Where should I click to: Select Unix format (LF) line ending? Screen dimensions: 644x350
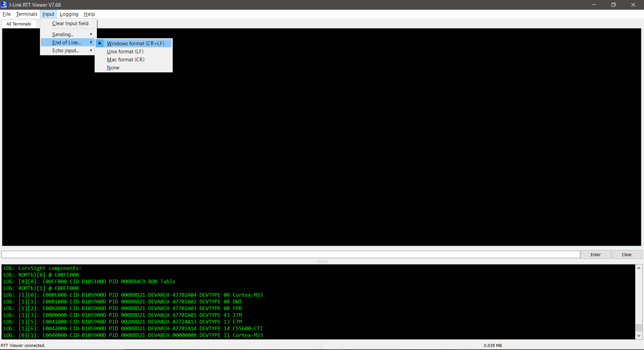125,51
